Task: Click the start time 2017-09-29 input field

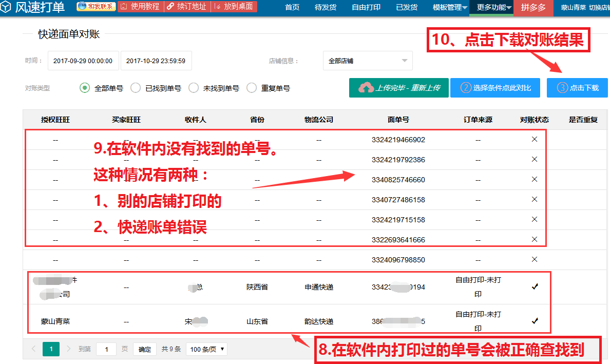Action: 83,61
